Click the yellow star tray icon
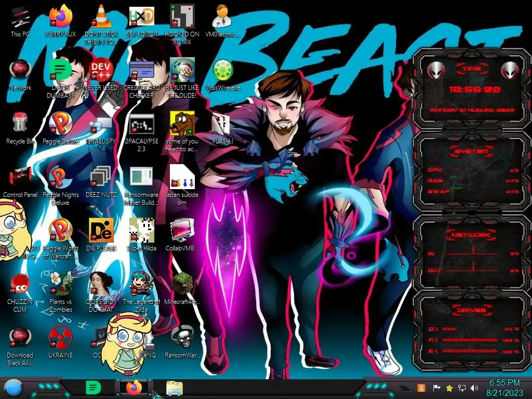532x399 pixels. [x=449, y=388]
